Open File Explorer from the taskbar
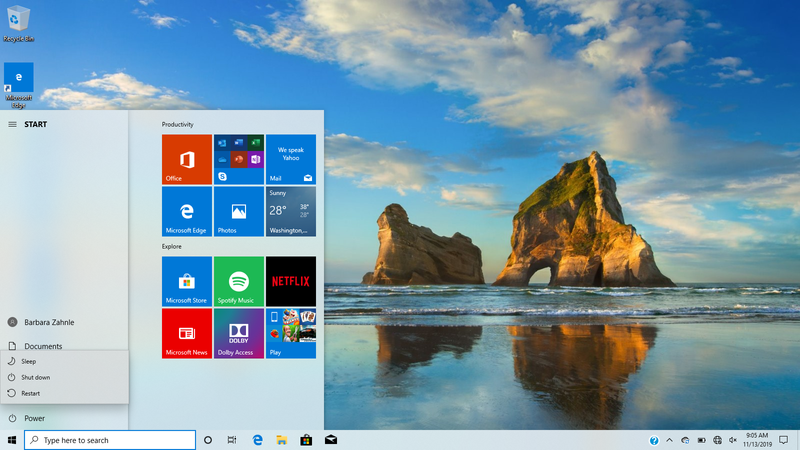 [282, 440]
